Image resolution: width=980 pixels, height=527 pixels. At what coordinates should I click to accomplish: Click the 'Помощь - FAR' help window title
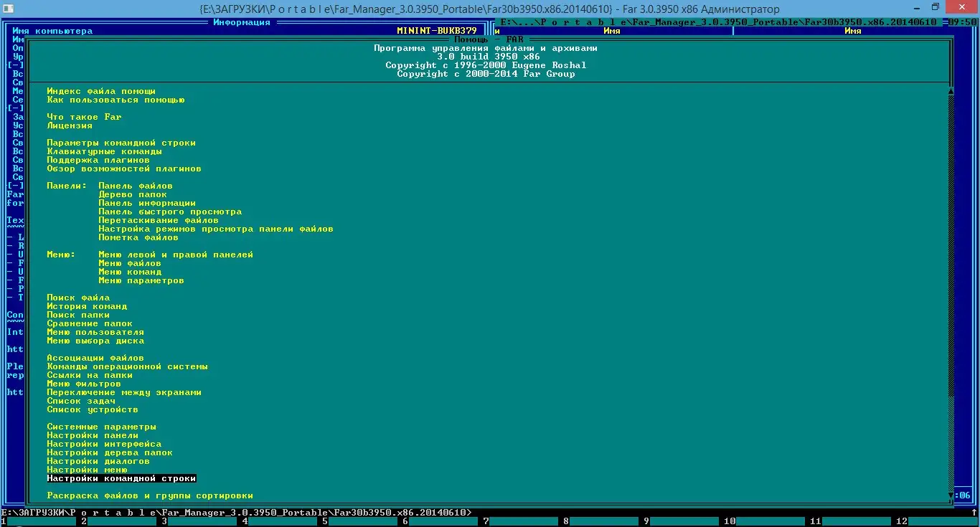[489, 39]
